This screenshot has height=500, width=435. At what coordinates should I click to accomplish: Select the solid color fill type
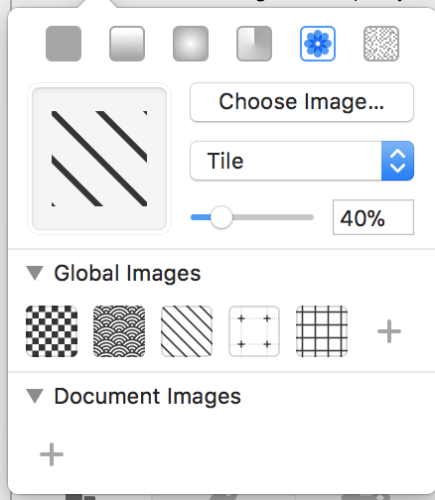(63, 44)
